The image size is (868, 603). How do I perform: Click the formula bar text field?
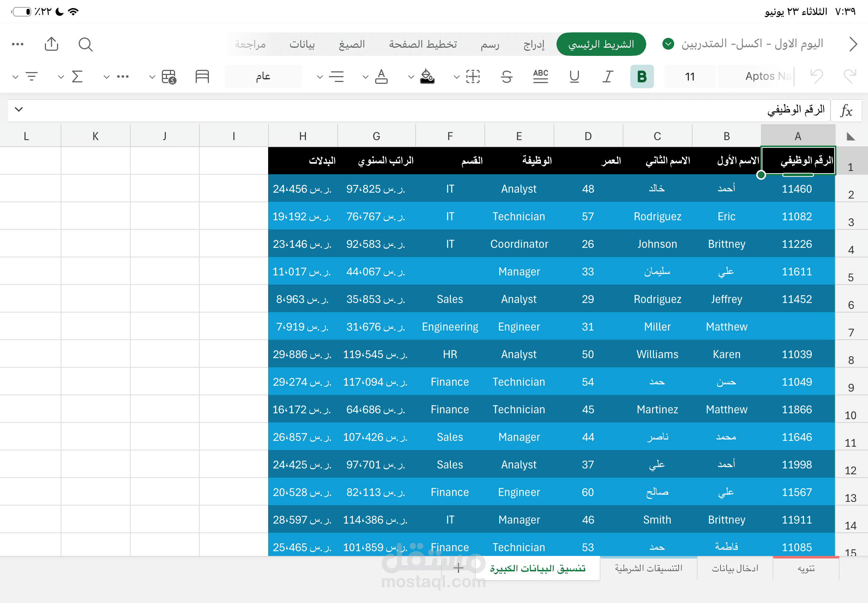419,111
